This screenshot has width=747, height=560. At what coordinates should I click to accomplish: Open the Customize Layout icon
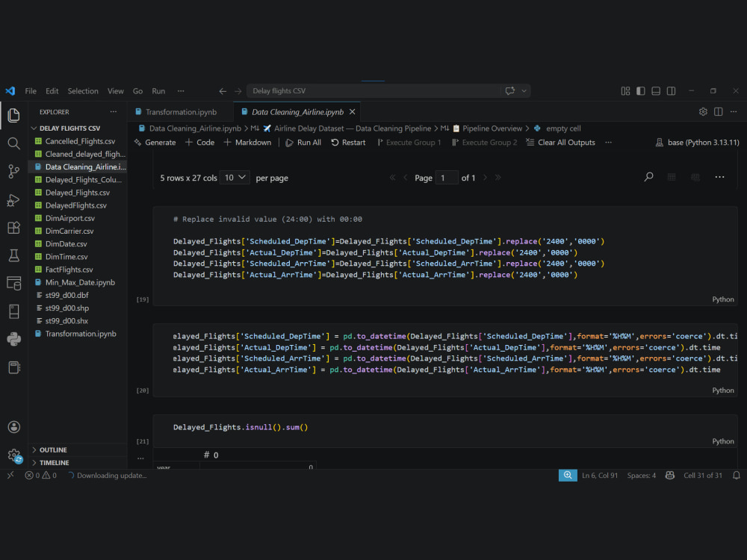point(625,91)
